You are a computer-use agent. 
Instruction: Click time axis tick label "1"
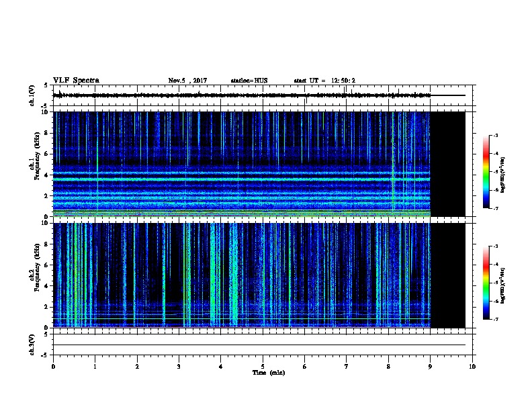[95, 367]
